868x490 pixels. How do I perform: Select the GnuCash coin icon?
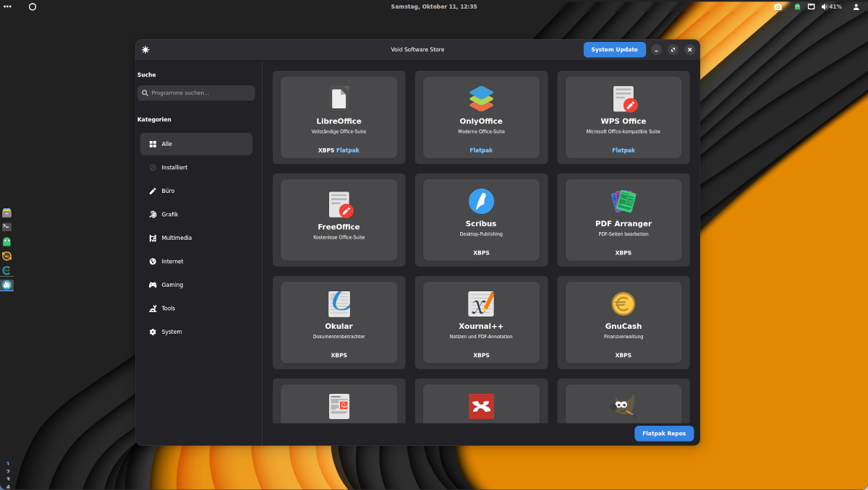click(623, 304)
